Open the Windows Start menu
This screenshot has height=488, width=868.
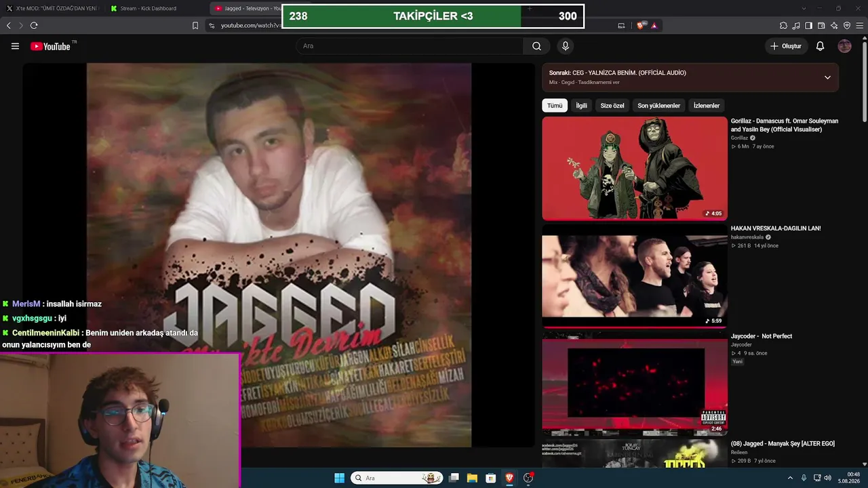click(x=339, y=478)
